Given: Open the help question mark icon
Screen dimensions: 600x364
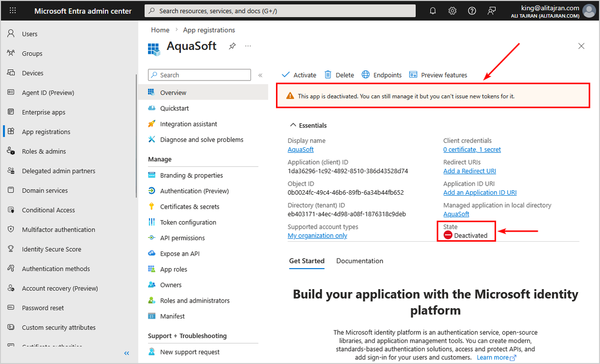Looking at the screenshot, I should point(472,11).
